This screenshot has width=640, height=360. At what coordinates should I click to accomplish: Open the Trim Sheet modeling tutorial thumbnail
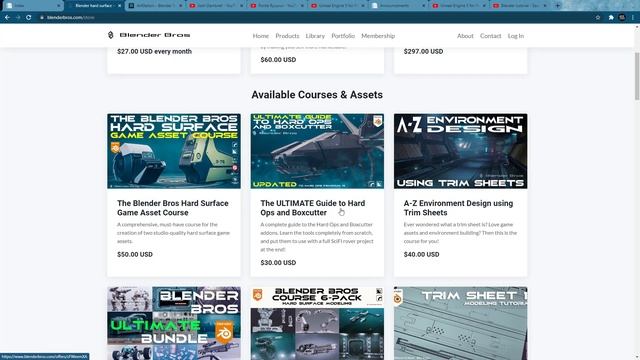(x=460, y=323)
